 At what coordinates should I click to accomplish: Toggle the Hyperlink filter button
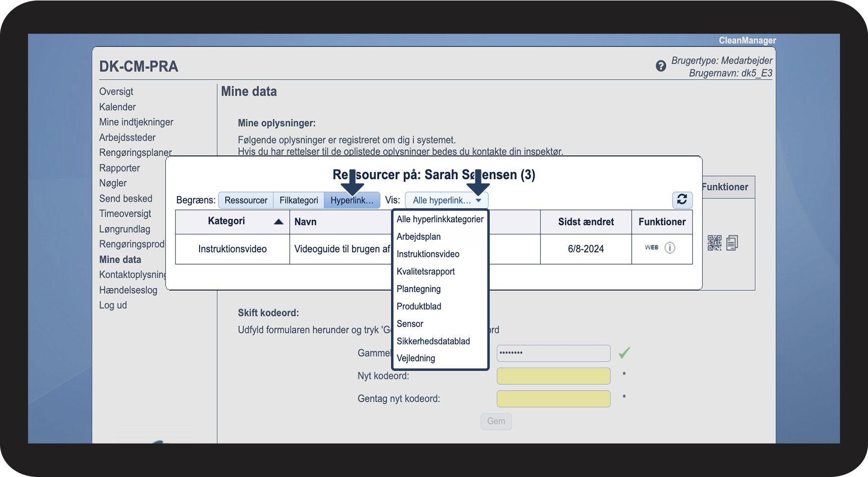(x=352, y=200)
